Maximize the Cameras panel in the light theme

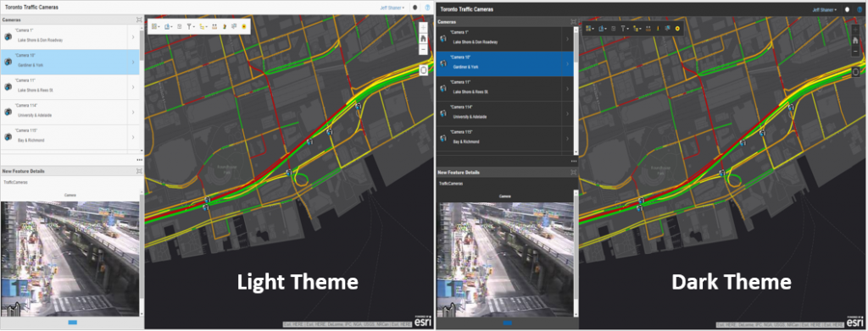click(139, 19)
